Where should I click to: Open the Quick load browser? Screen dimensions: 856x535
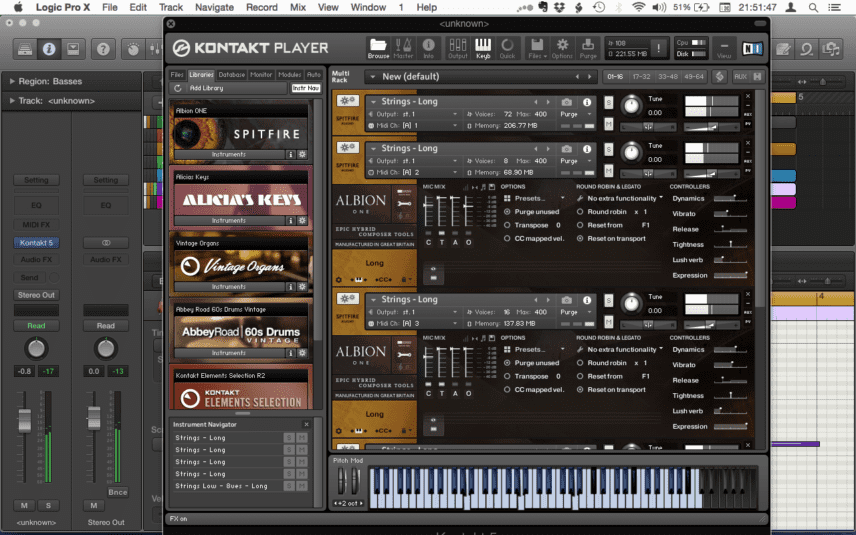pyautogui.click(x=507, y=48)
